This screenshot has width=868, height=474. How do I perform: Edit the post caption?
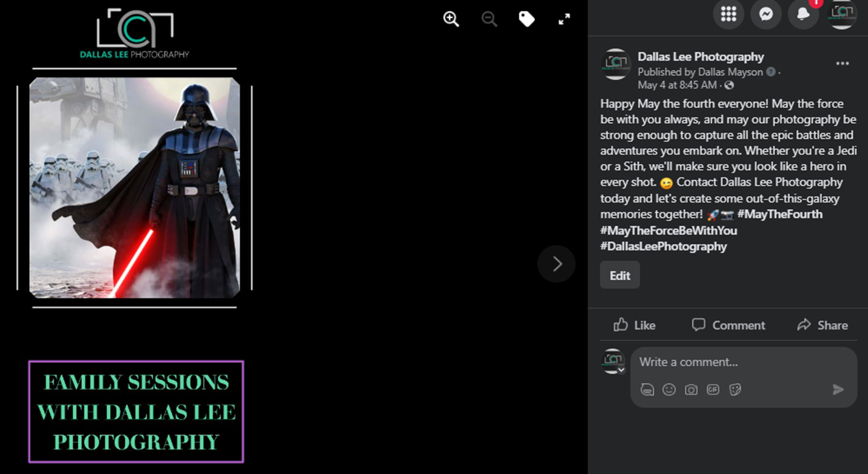click(620, 276)
